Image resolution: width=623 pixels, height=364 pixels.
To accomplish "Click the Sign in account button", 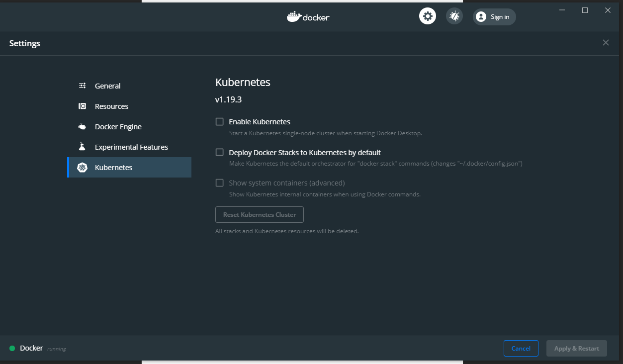I will click(x=494, y=17).
